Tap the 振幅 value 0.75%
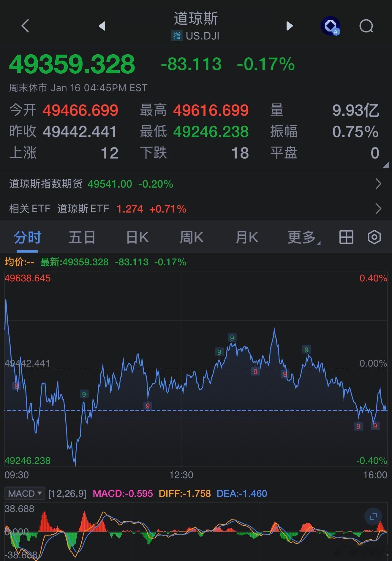This screenshot has height=561, width=392. [x=355, y=131]
